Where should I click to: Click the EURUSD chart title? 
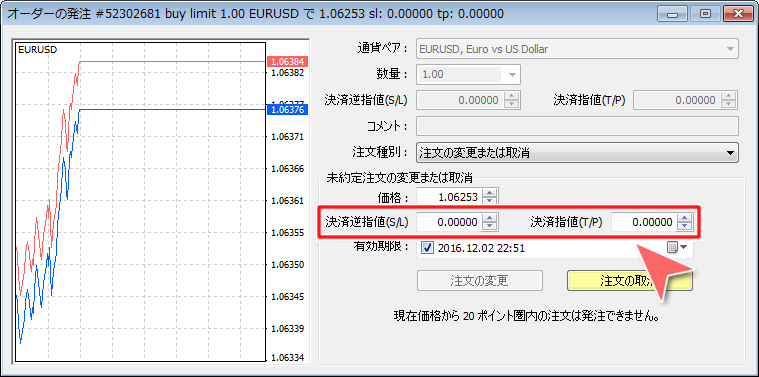[37, 49]
